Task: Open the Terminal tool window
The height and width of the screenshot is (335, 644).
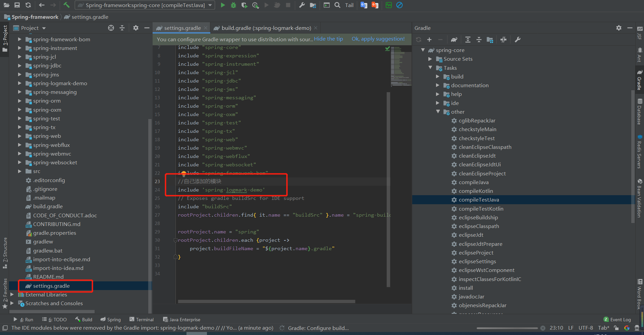Action: click(142, 320)
